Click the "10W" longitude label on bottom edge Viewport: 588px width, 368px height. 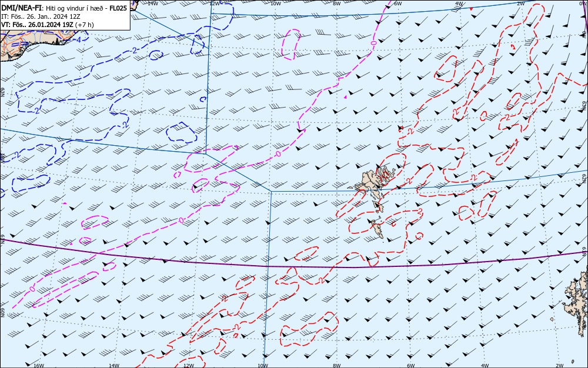coord(263,366)
